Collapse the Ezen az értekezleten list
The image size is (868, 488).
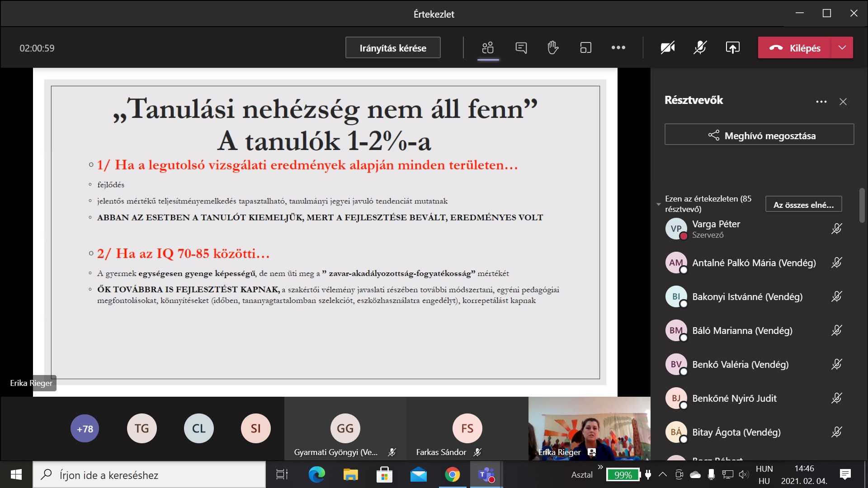click(659, 204)
